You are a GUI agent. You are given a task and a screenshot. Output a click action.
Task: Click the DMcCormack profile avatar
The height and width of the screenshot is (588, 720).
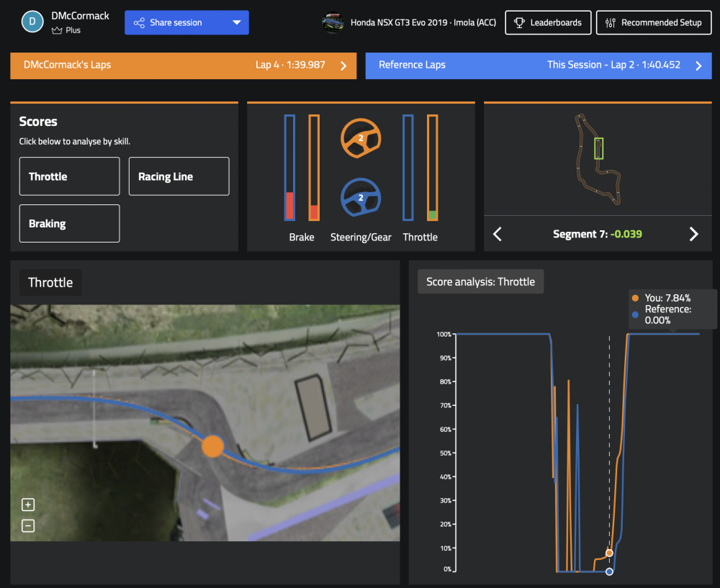pyautogui.click(x=32, y=22)
